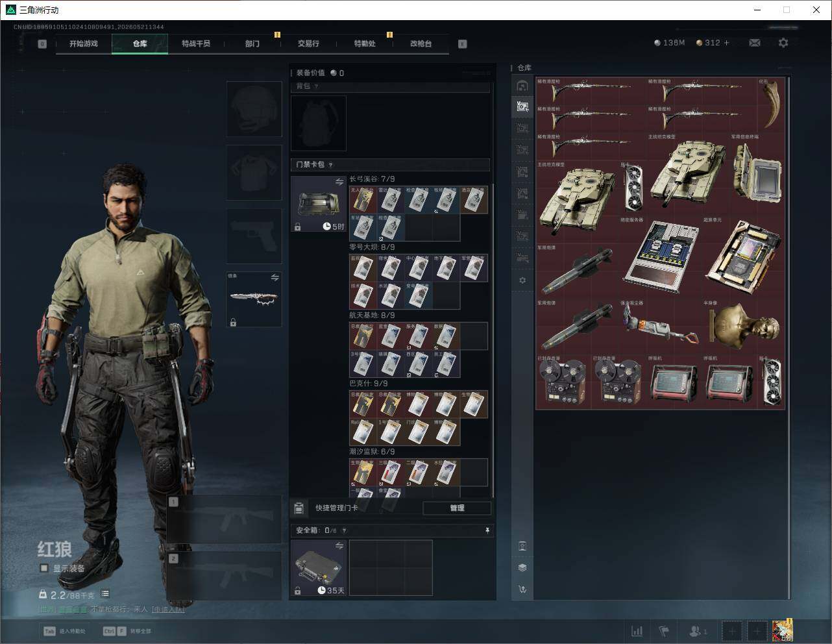Click the help icon next to 背包

(x=317, y=86)
